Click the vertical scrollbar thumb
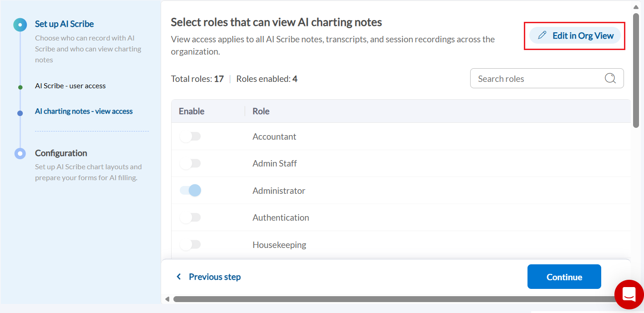The width and height of the screenshot is (644, 313). click(x=636, y=68)
